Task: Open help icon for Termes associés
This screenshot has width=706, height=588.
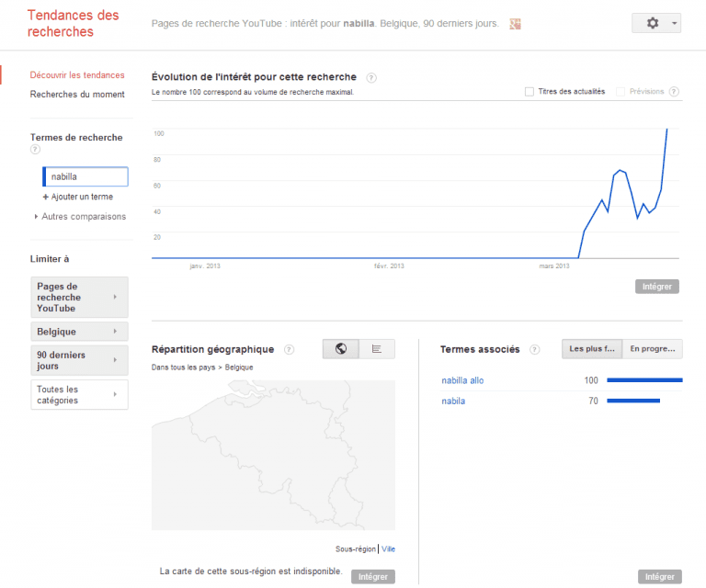Action: tap(534, 349)
